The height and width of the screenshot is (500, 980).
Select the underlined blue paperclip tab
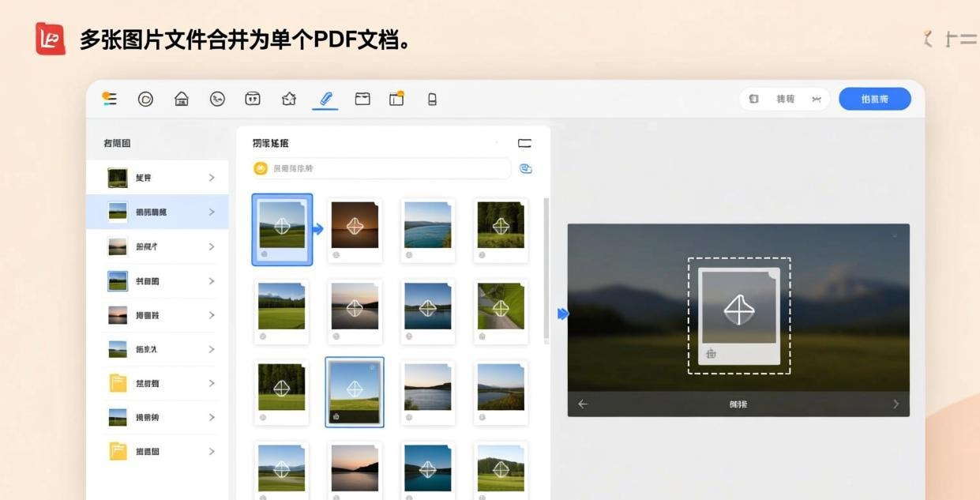point(325,100)
